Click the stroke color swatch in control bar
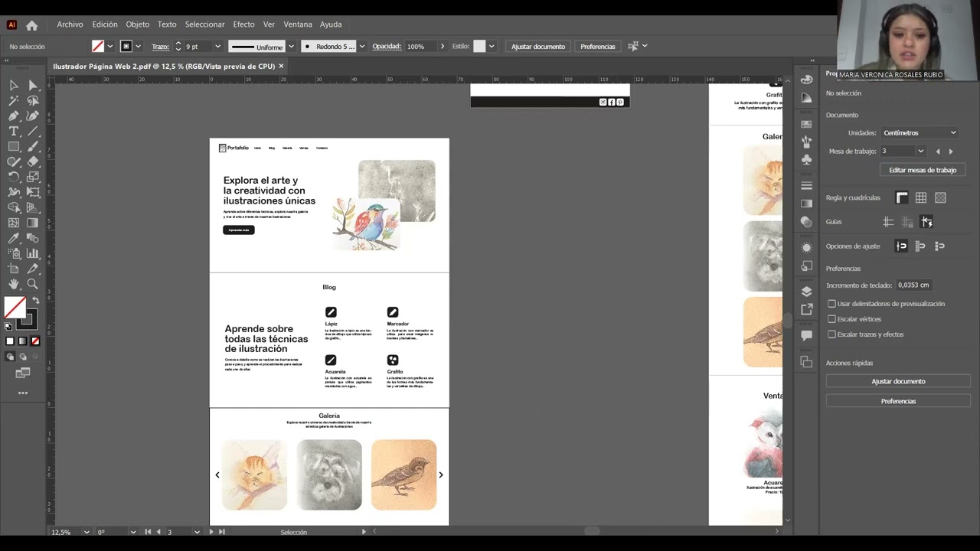This screenshot has width=980, height=551. point(126,47)
